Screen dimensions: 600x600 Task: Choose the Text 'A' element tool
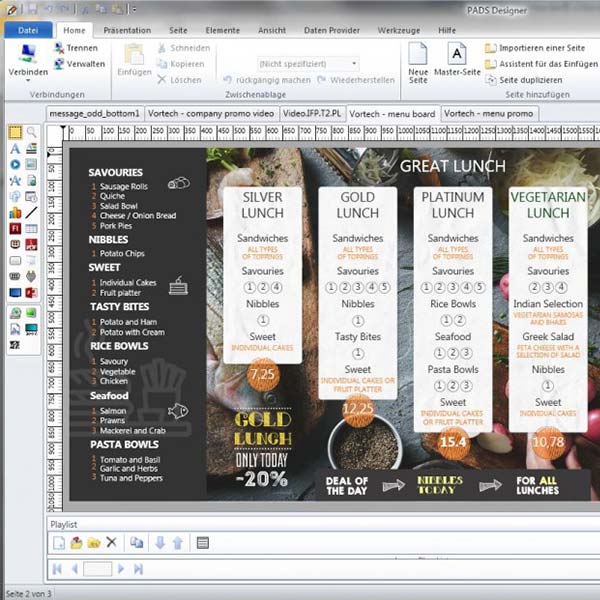click(15, 148)
